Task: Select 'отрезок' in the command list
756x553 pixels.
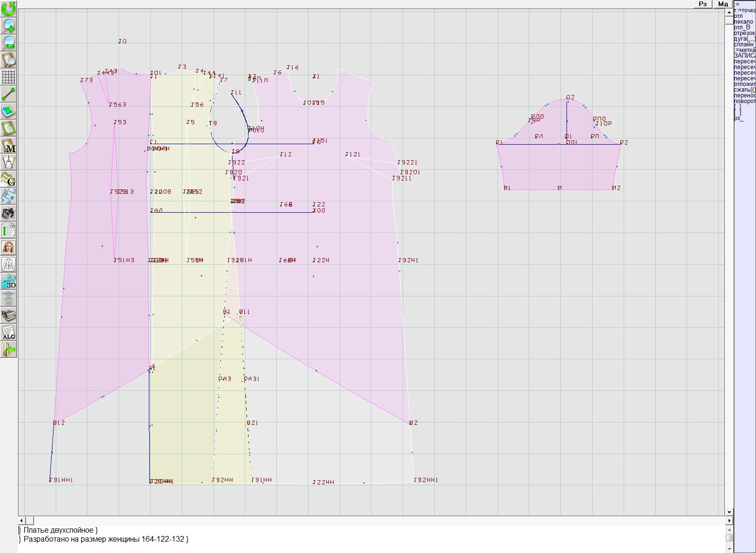Action: pos(744,33)
